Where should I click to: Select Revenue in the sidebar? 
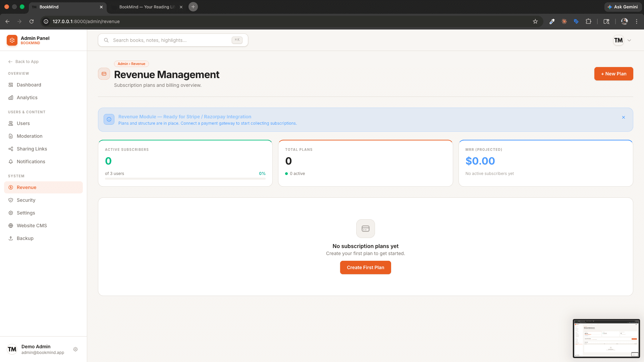click(x=43, y=187)
